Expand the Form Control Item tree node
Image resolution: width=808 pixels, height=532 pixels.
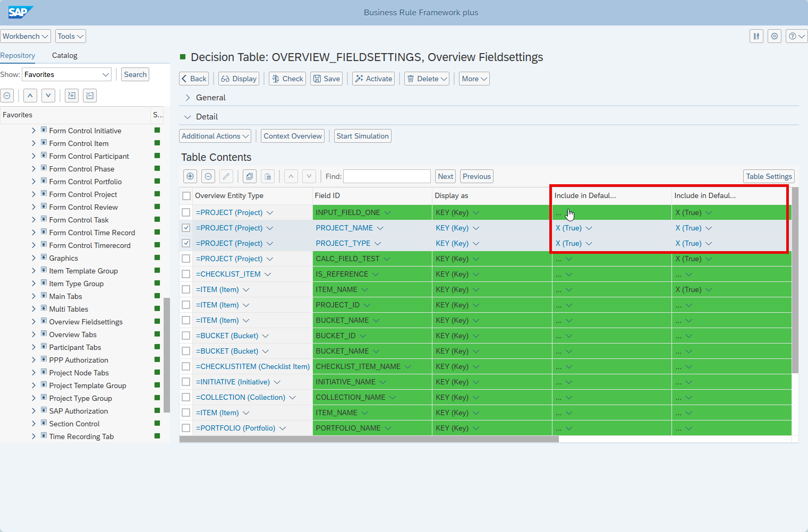pyautogui.click(x=33, y=143)
